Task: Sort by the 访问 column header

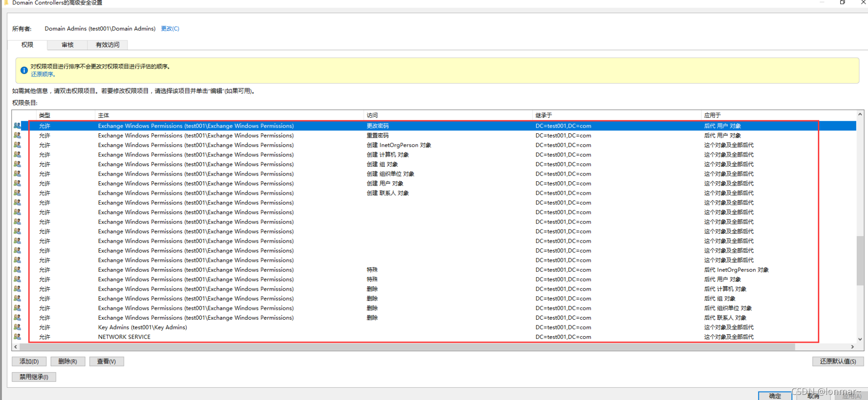Action: pos(448,115)
